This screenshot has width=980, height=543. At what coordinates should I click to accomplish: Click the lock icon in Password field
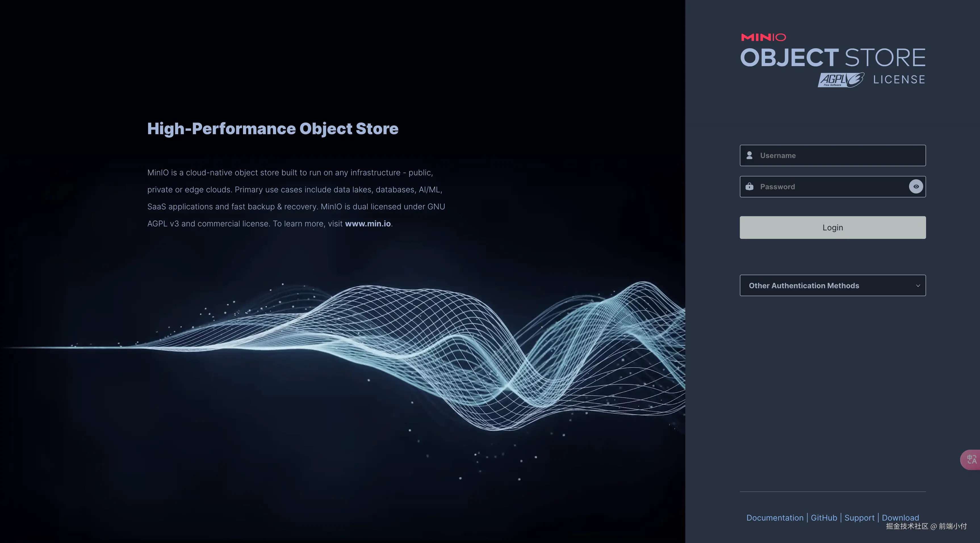coord(749,187)
